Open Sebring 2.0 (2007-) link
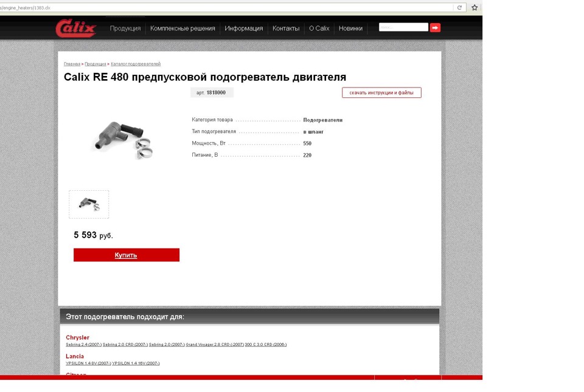The image size is (584, 392). 167,345
